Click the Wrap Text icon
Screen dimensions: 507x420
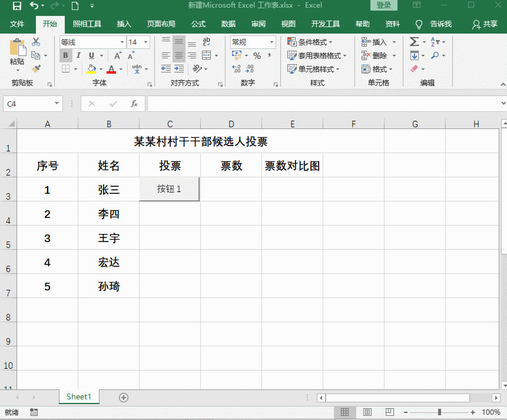pyautogui.click(x=207, y=41)
